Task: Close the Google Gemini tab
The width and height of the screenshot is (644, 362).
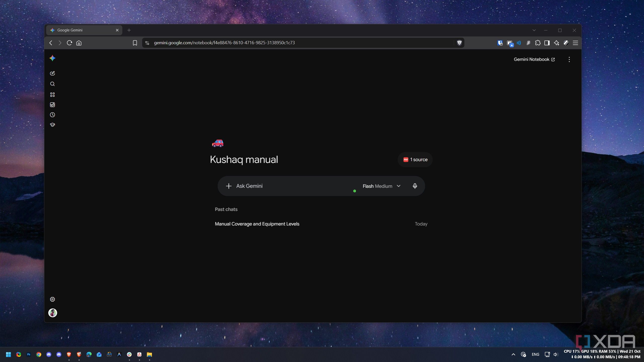Action: 117,30
